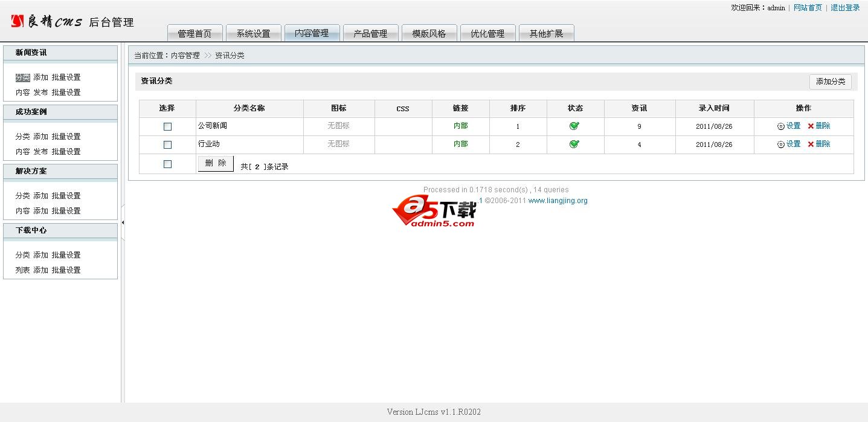
Task: Open 内容 under 成功案例
Action: click(x=22, y=152)
